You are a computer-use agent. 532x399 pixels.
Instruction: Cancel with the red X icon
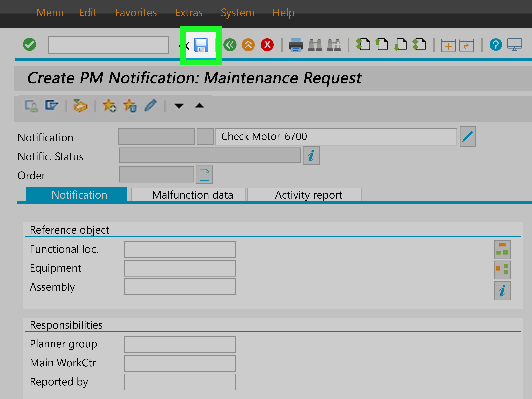[267, 45]
